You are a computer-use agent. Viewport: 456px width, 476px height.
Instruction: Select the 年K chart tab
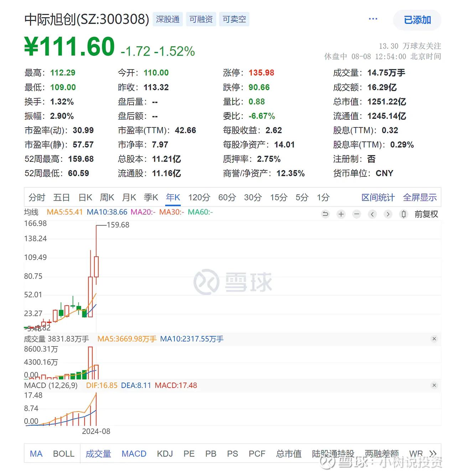173,198
